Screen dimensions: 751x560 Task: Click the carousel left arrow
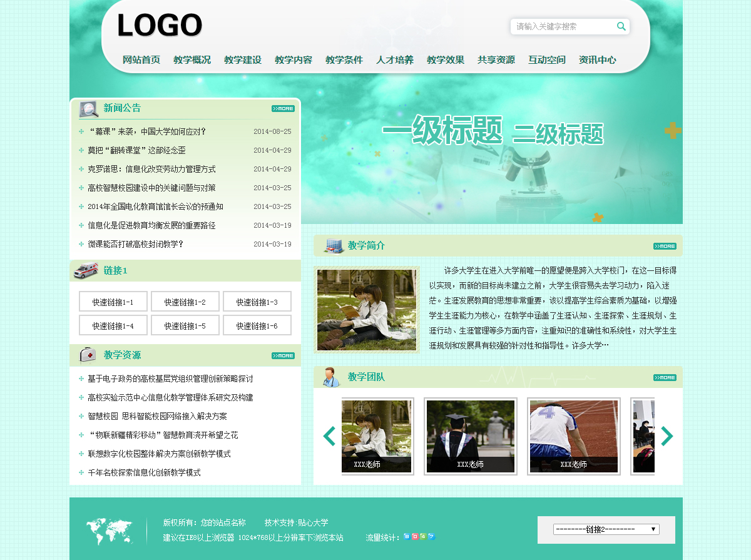[x=329, y=436]
